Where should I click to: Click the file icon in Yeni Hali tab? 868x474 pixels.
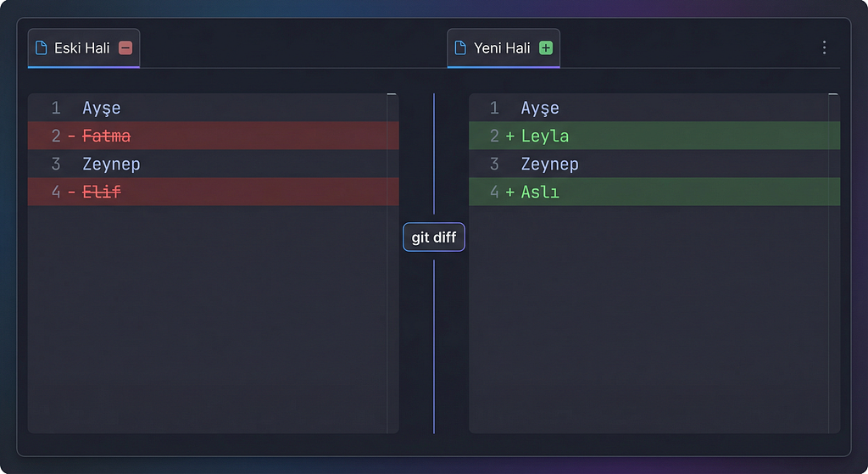click(460, 48)
